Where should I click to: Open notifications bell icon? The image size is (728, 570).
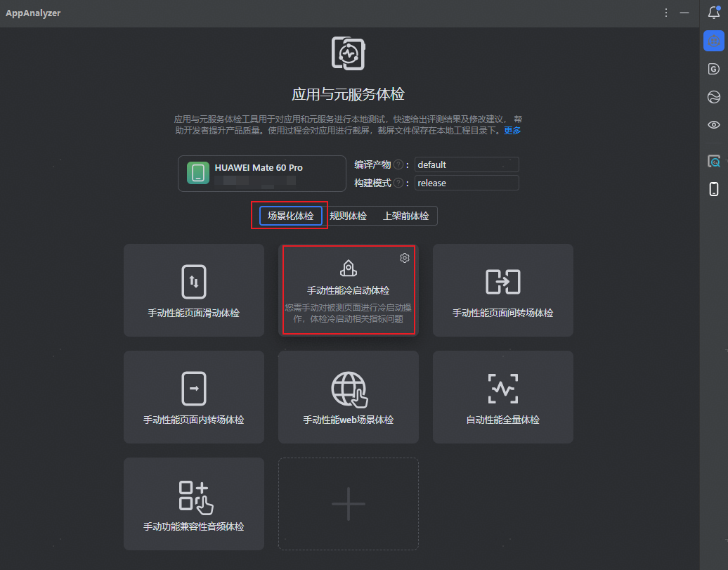pyautogui.click(x=714, y=13)
